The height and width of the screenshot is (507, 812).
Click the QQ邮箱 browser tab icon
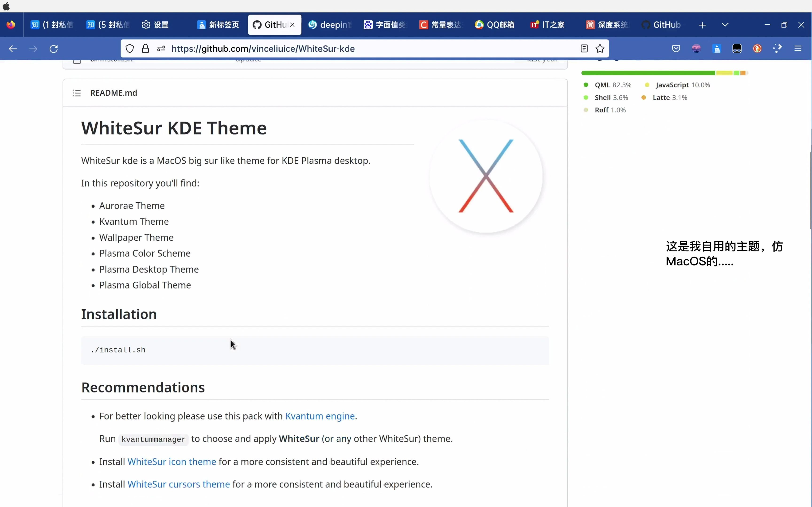click(x=479, y=25)
